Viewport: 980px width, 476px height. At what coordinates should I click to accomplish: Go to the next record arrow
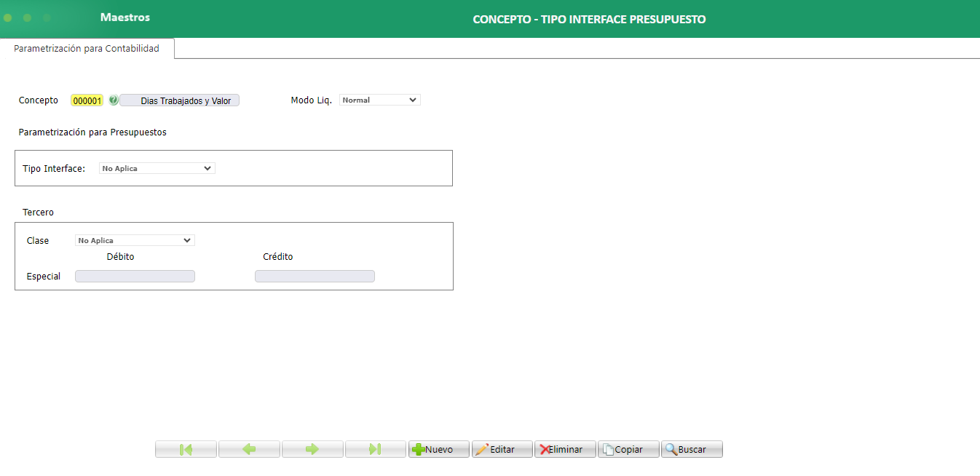tap(312, 449)
